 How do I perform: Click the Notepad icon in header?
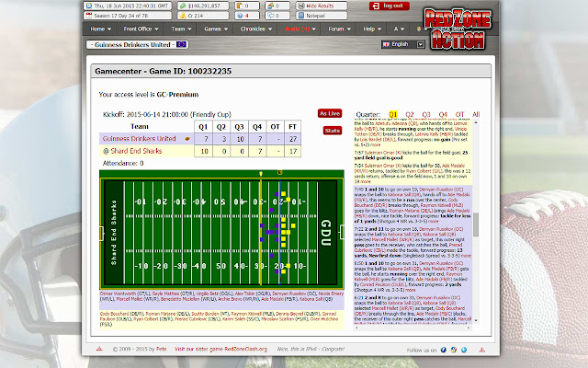tap(300, 16)
